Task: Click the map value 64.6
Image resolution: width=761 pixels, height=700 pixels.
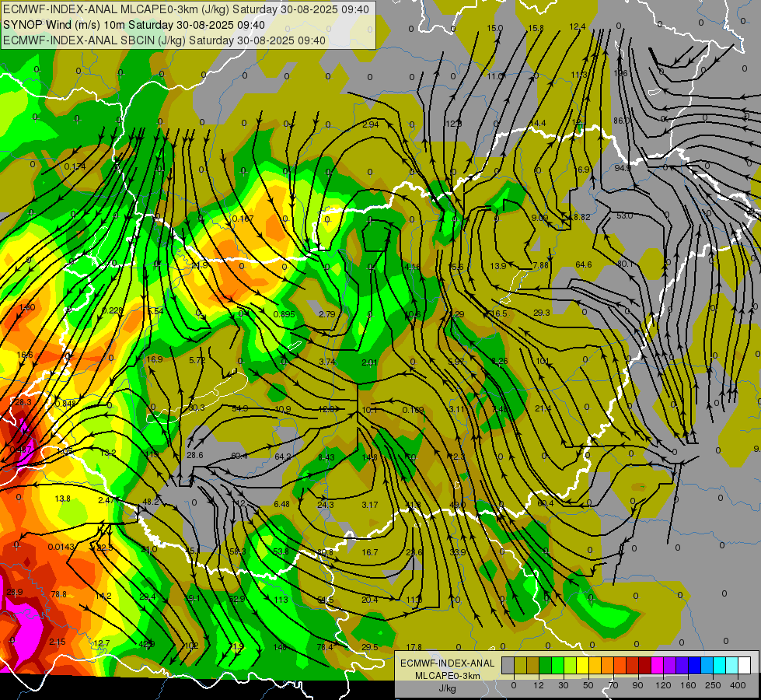Action: 583,264
